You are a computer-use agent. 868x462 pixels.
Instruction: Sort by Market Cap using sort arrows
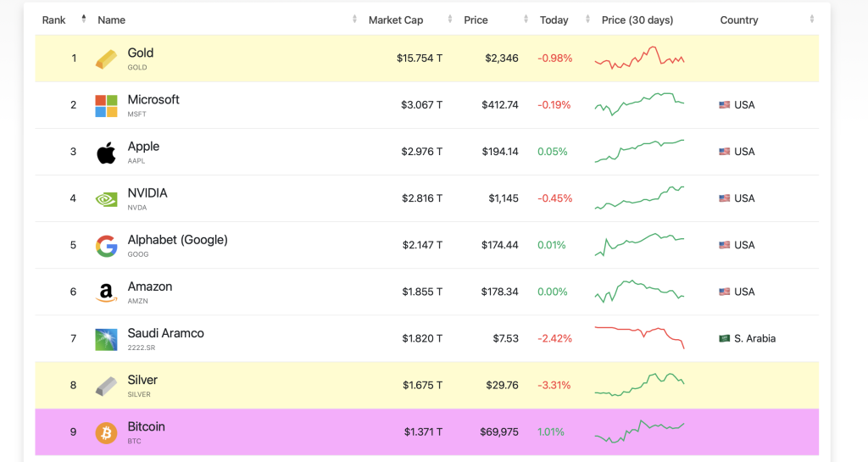[449, 19]
